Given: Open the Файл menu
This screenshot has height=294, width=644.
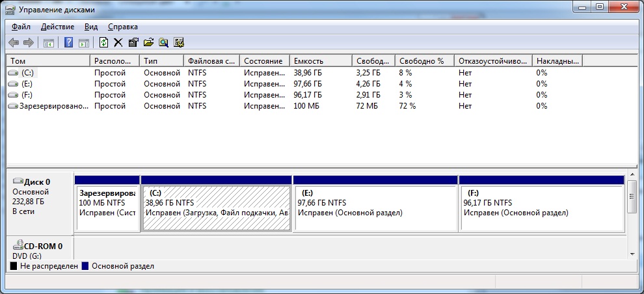Looking at the screenshot, I should (x=21, y=27).
